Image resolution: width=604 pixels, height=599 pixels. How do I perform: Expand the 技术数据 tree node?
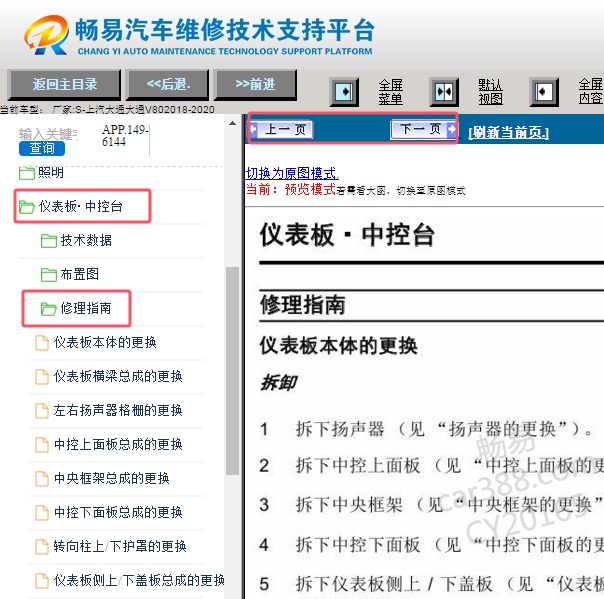86,241
